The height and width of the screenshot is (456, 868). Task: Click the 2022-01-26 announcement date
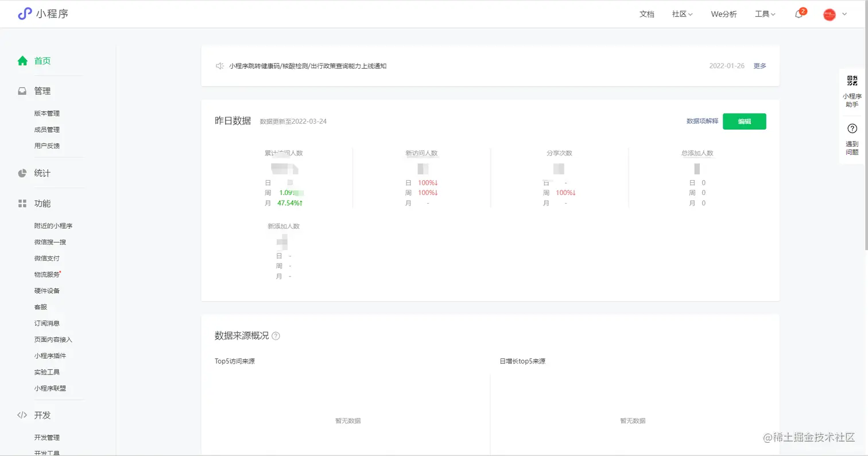[727, 66]
